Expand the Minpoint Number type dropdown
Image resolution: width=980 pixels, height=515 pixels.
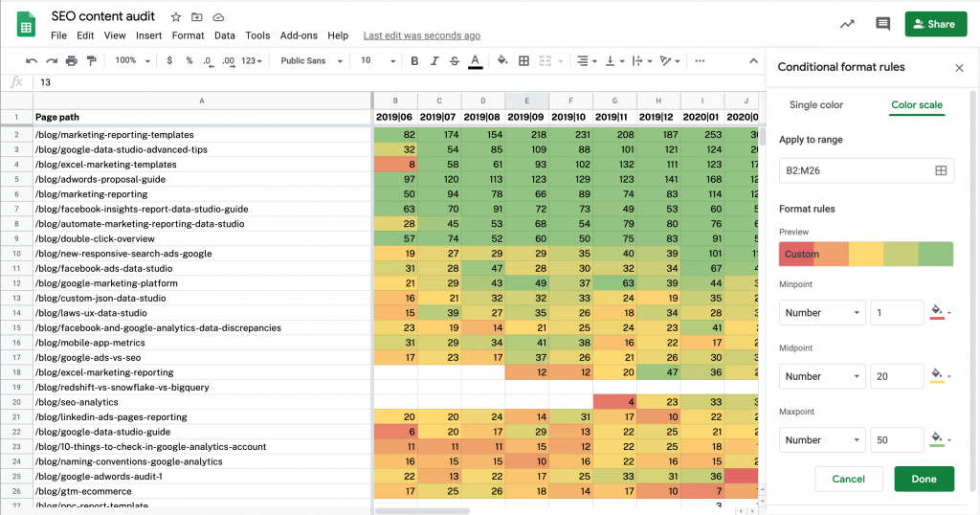821,313
